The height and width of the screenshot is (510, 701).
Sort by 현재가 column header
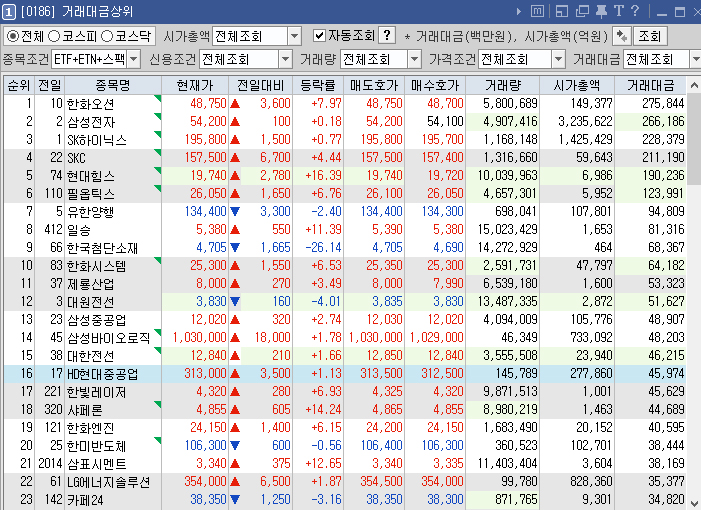195,85
